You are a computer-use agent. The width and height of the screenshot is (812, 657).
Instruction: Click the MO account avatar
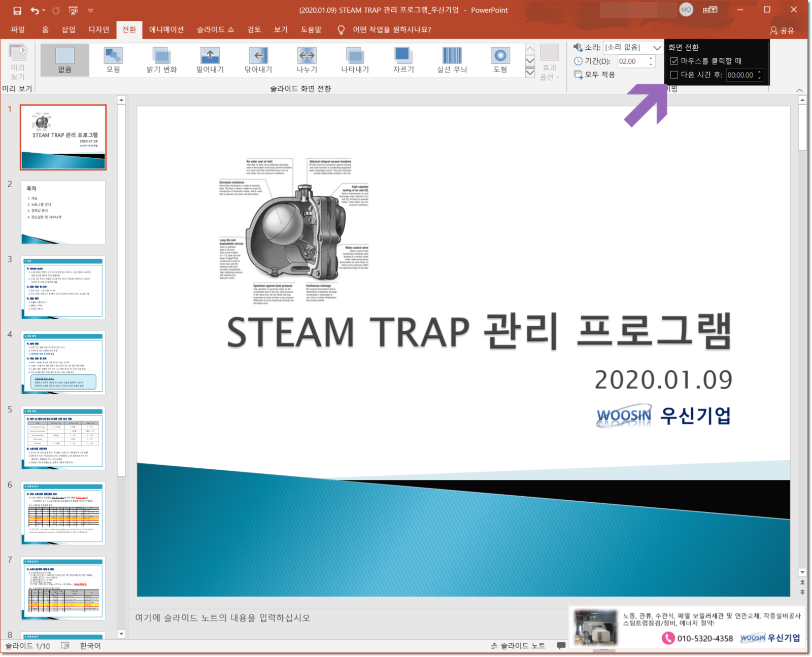point(686,10)
